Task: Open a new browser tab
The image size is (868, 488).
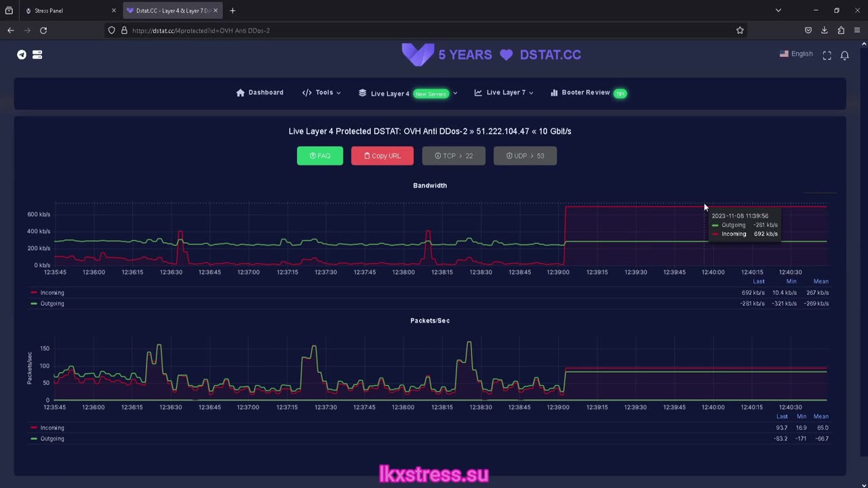Action: tap(233, 11)
